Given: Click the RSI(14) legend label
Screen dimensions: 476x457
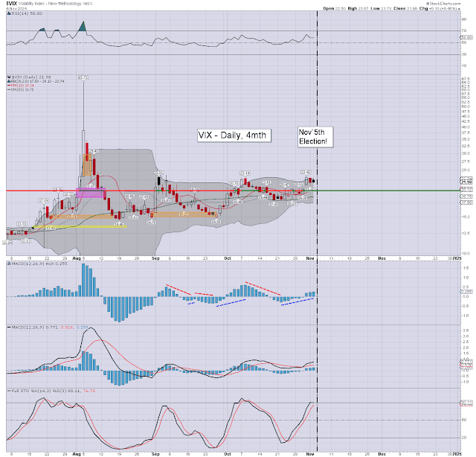Looking at the screenshot, I should pyautogui.click(x=27, y=13).
